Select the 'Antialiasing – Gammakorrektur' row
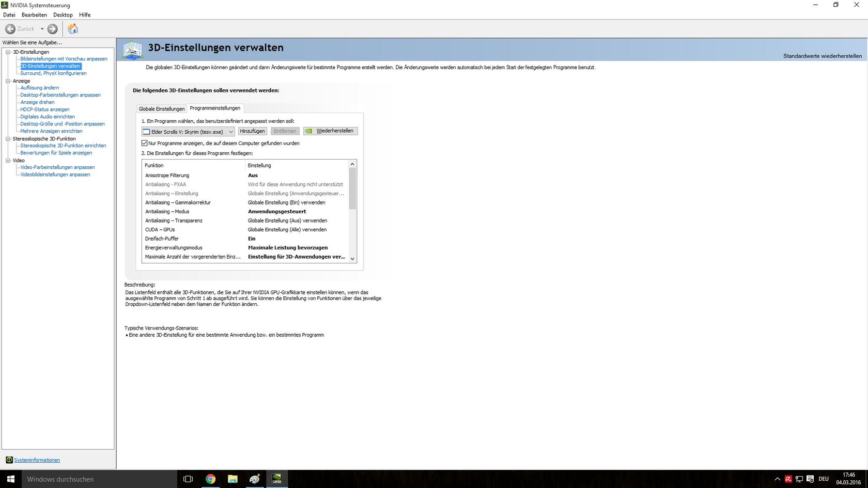This screenshot has width=868, height=488. point(245,202)
